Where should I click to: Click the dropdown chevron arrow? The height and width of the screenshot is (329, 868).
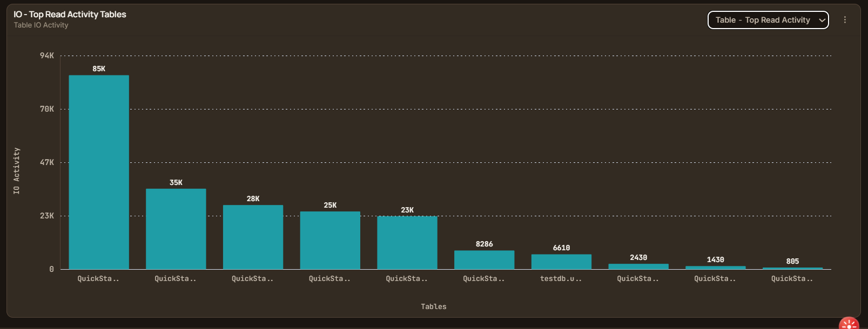pos(822,20)
